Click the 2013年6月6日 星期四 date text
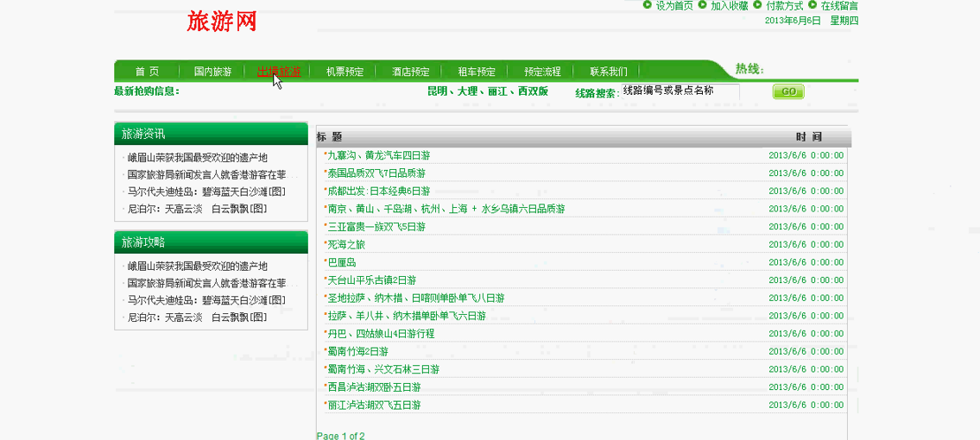Image resolution: width=980 pixels, height=440 pixels. click(812, 21)
